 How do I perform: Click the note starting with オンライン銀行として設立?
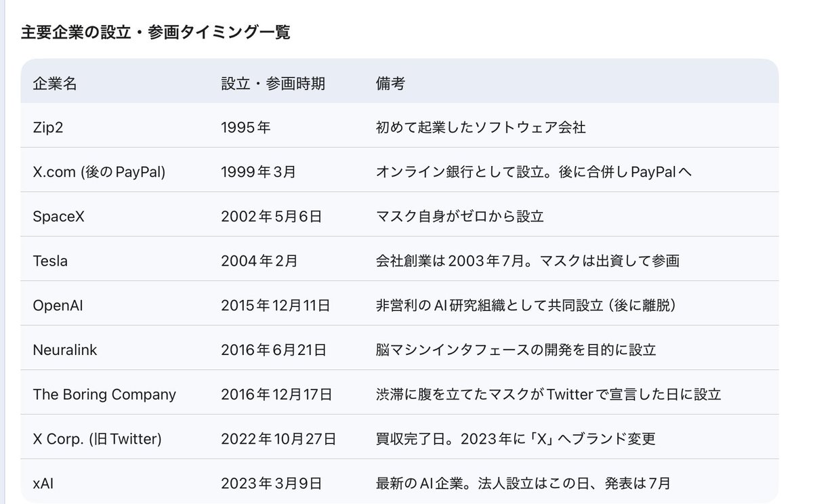tap(534, 172)
